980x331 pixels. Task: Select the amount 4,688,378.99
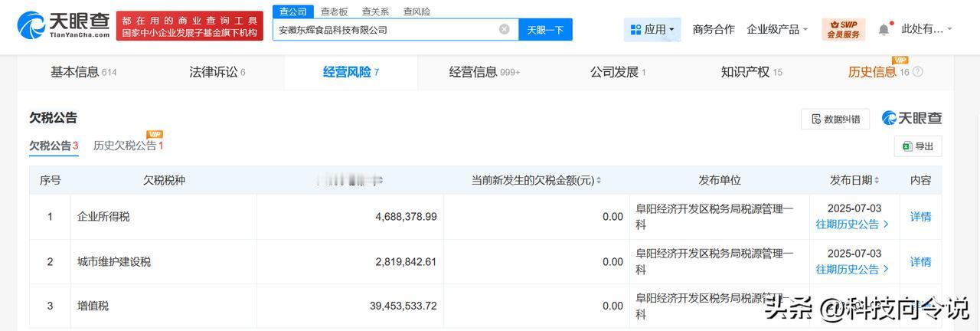click(x=406, y=217)
